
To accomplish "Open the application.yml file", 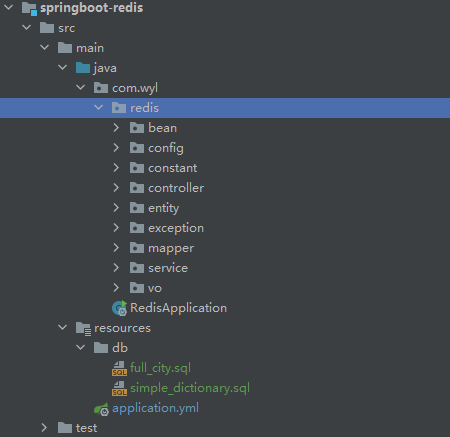I will pyautogui.click(x=155, y=408).
